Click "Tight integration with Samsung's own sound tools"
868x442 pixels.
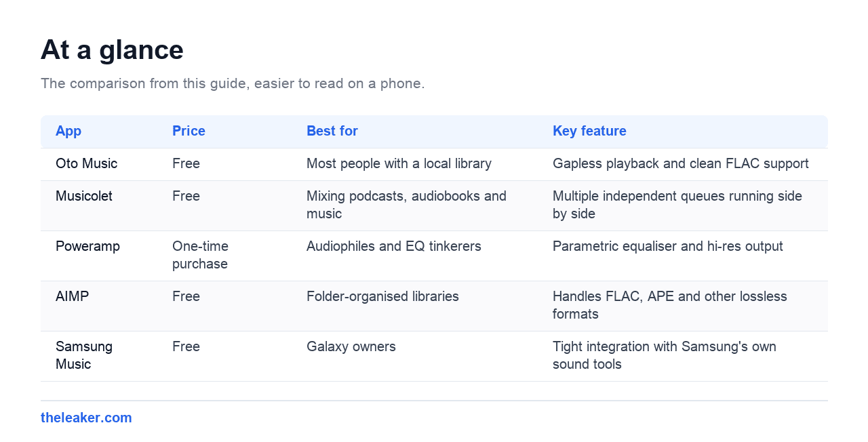tap(665, 355)
